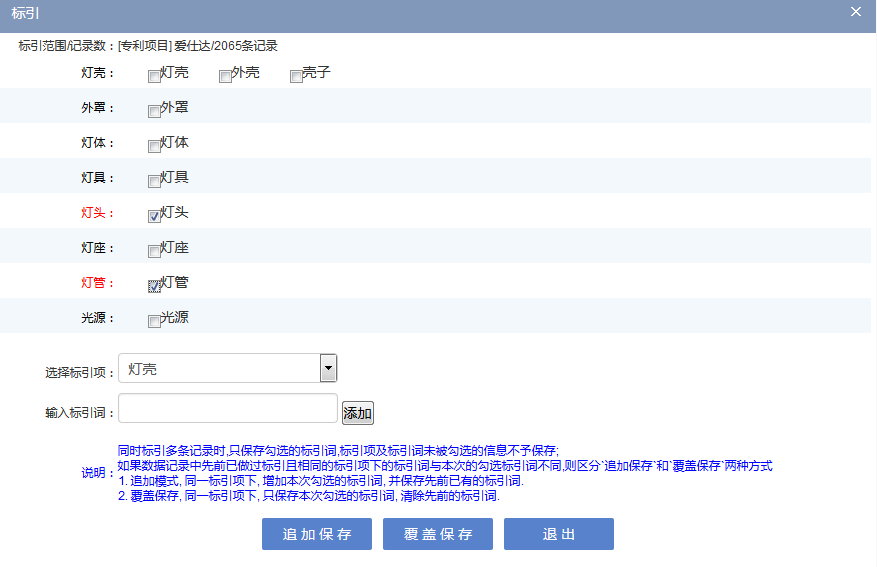Uncheck the 灯头 checkbox
The image size is (877, 567).
tap(154, 217)
